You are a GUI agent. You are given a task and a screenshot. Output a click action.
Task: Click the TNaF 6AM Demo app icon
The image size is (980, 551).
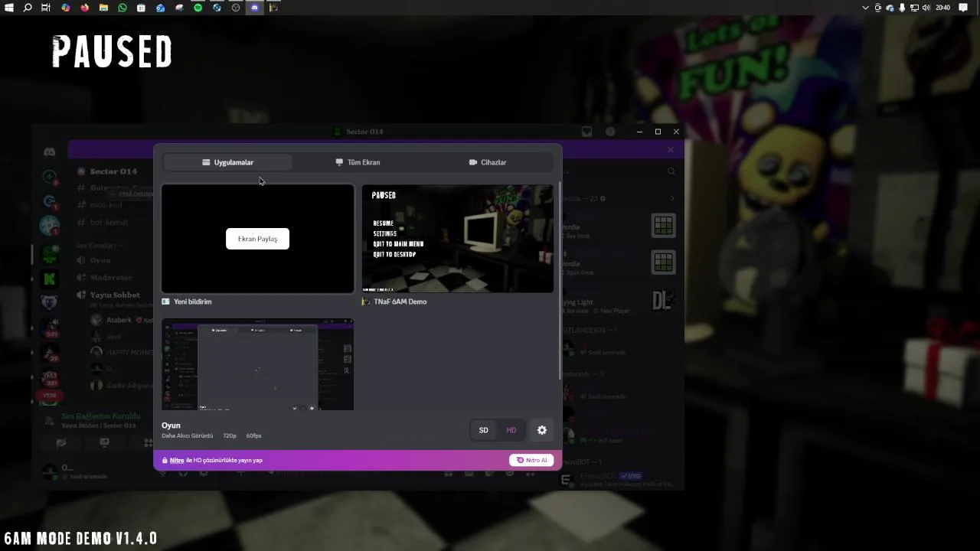tap(366, 302)
